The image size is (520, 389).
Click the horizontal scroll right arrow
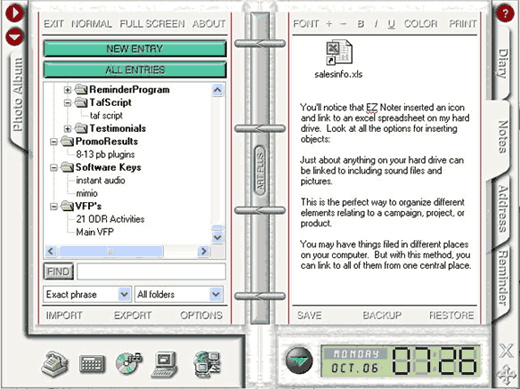pyautogui.click(x=204, y=251)
